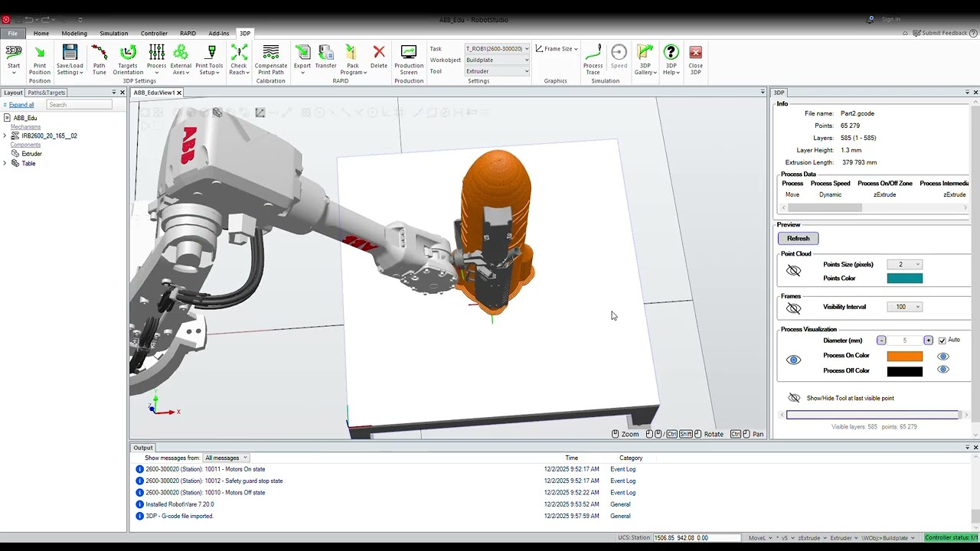980x551 pixels.
Task: Open the 3DP Gallery
Action: (x=645, y=60)
